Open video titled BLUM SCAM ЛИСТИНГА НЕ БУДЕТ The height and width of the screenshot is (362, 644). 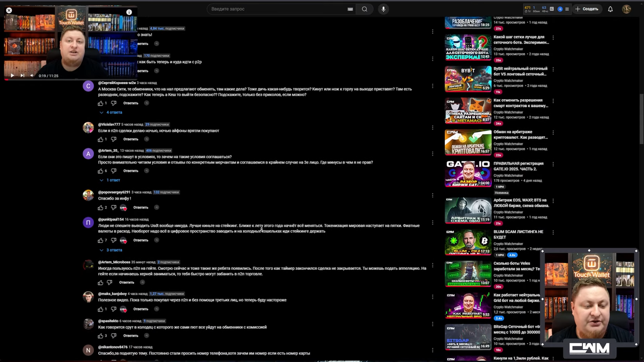point(519,234)
